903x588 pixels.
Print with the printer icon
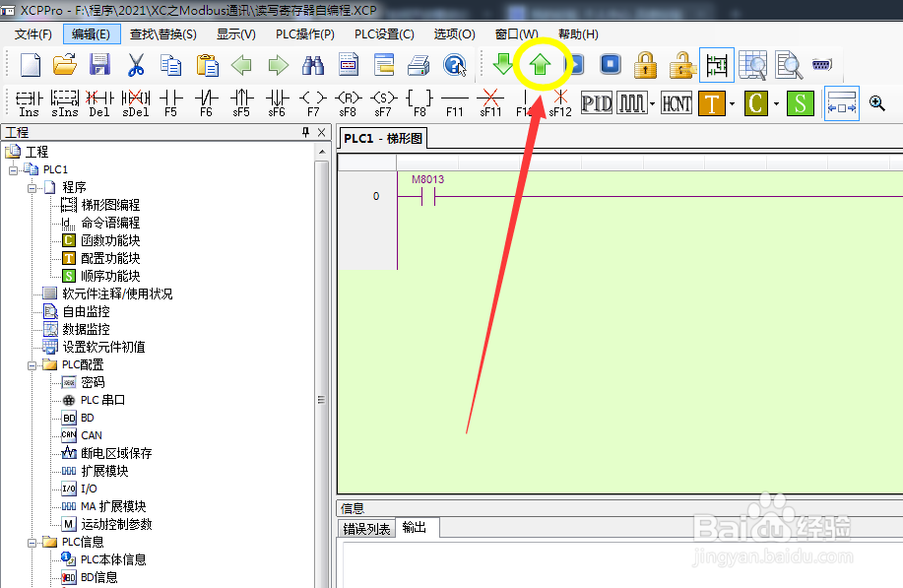tap(419, 64)
